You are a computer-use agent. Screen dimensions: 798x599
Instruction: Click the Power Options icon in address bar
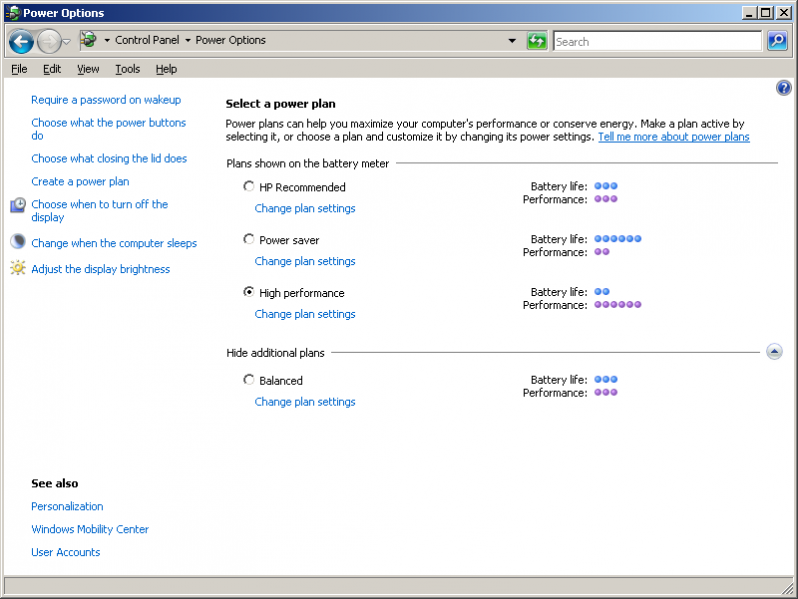(x=89, y=39)
